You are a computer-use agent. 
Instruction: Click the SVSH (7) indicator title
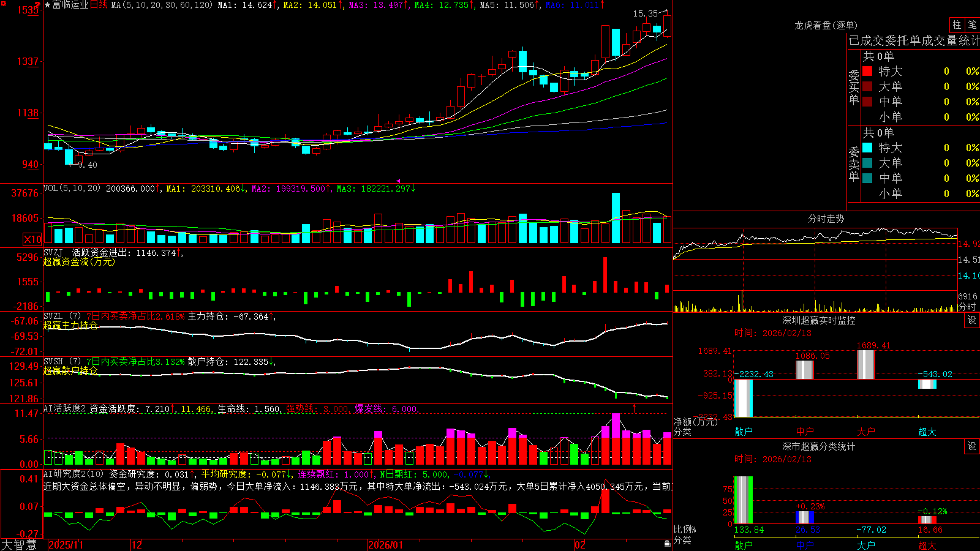[x=62, y=362]
